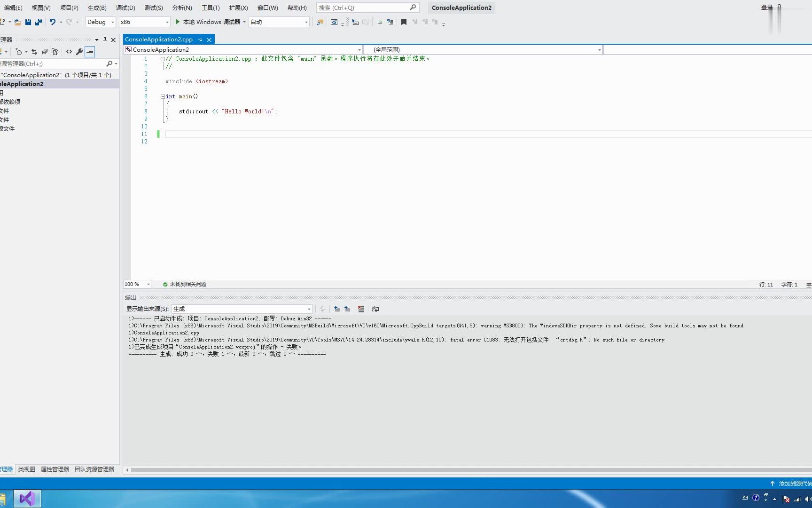Viewport: 812px width, 508px height.
Task: Pin the ConsoleApplication2.cpp tab
Action: coord(201,40)
